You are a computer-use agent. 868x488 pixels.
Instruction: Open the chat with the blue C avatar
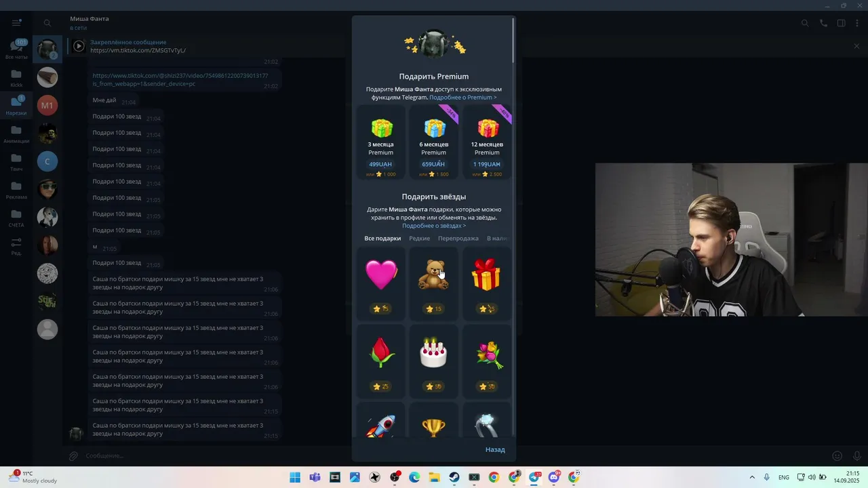(x=47, y=161)
